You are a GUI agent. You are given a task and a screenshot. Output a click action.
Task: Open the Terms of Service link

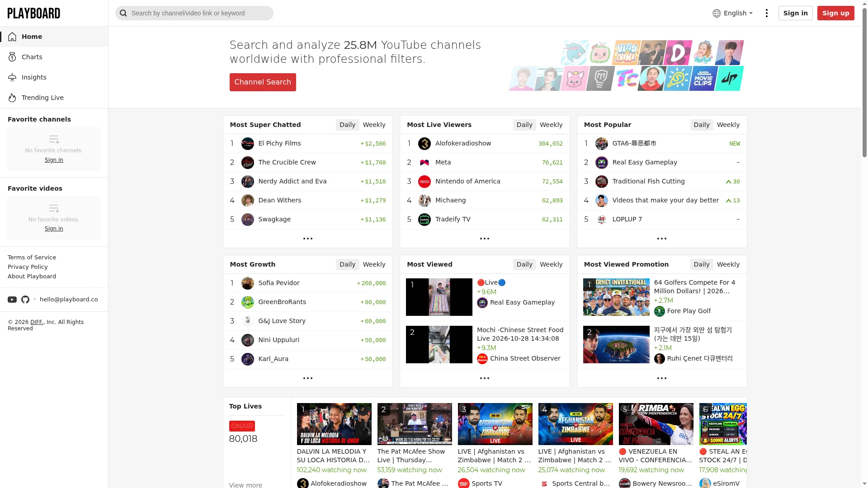tap(32, 258)
